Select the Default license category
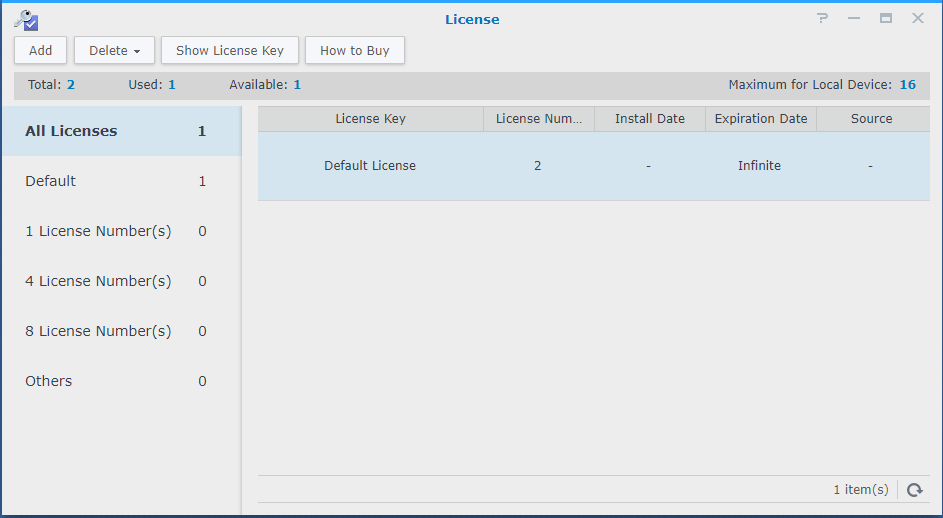Screen dimensions: 943x518 [x=121, y=181]
